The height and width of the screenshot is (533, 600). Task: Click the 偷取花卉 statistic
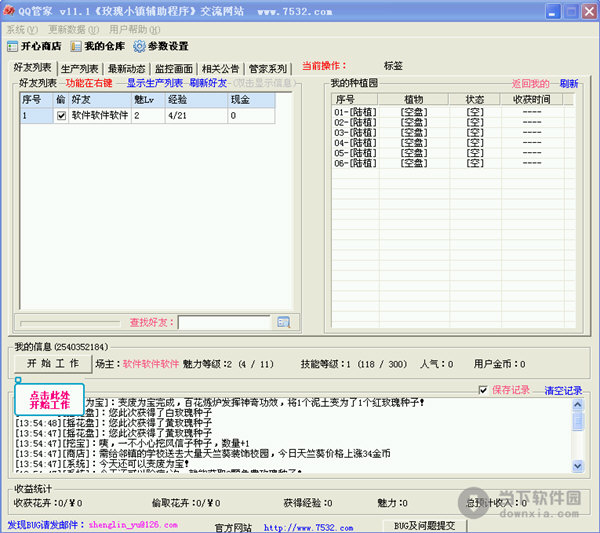click(x=186, y=503)
